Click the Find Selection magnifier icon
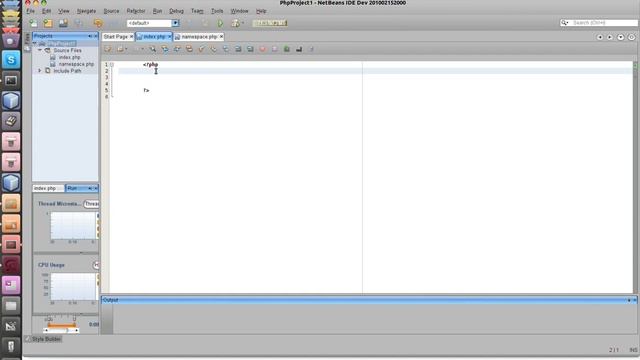640x360 pixels. 153,49
